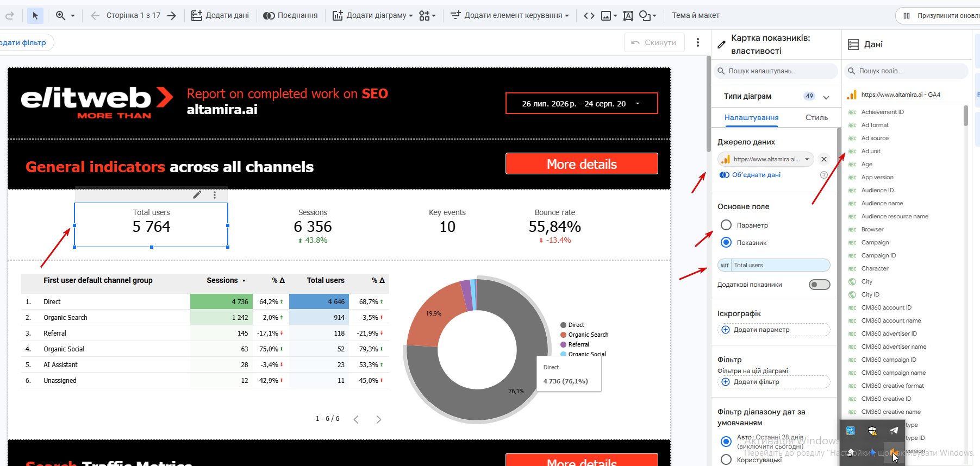Open the zoom magnifier tool
The width and height of the screenshot is (980, 466).
point(65,16)
